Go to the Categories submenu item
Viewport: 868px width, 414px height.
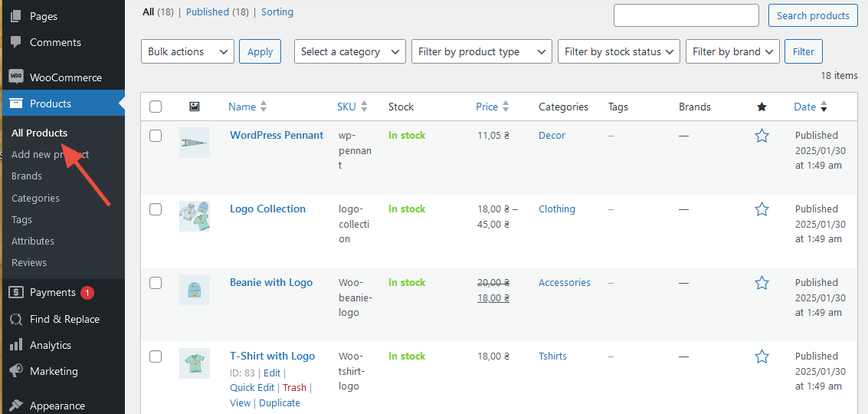(x=35, y=198)
